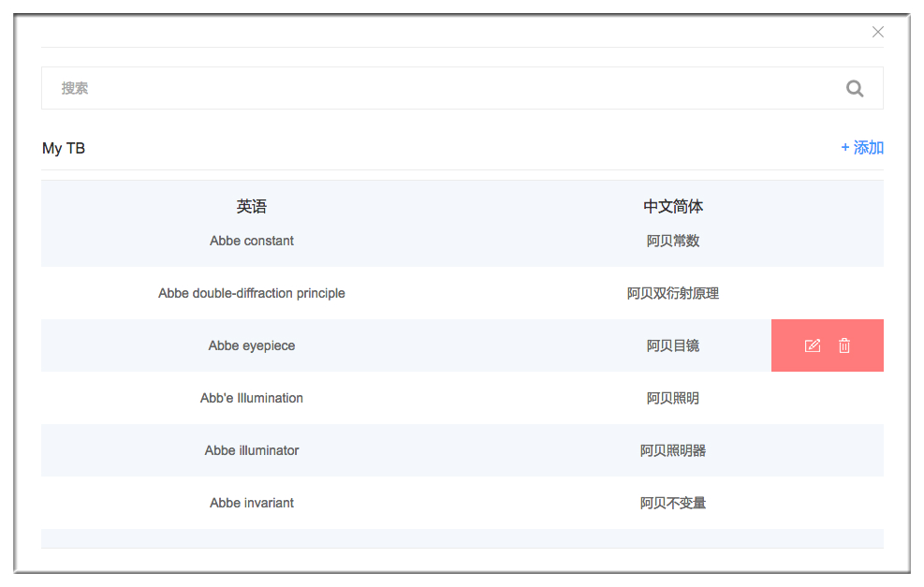Viewport: 924px width, 587px height.
Task: Select the translation 阿贝照明
Action: tap(673, 398)
